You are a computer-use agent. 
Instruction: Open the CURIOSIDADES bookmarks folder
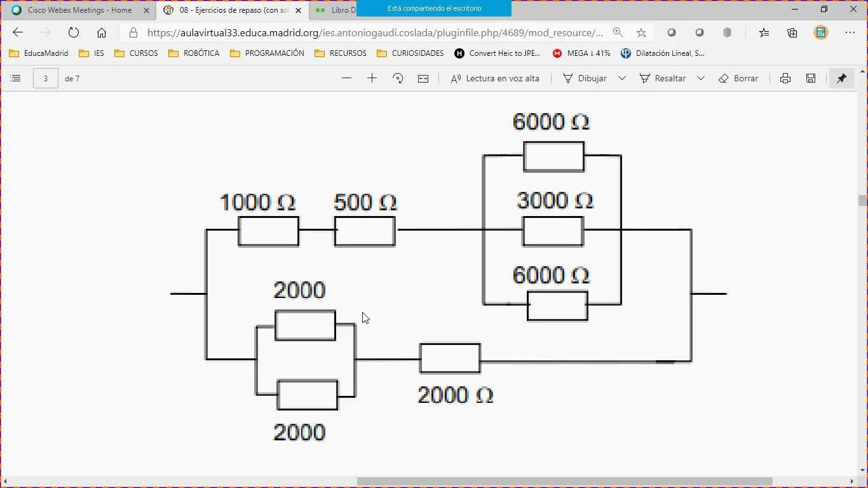[x=410, y=53]
